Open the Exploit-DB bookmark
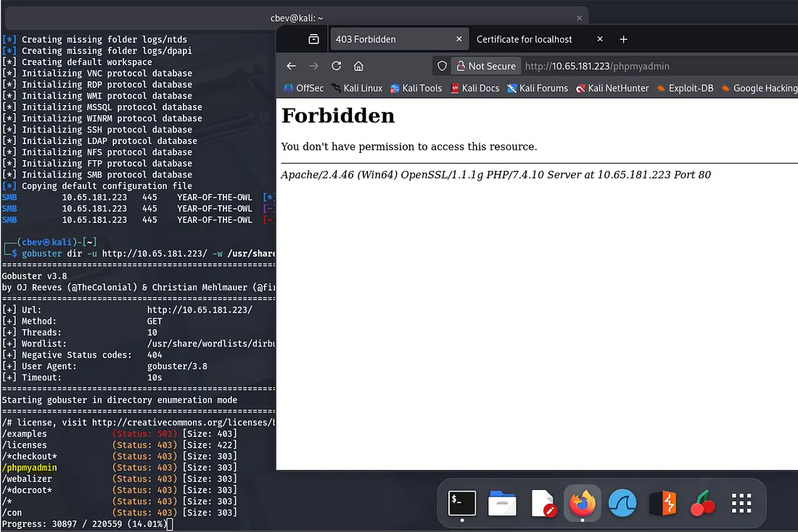798x532 pixels. (x=685, y=88)
